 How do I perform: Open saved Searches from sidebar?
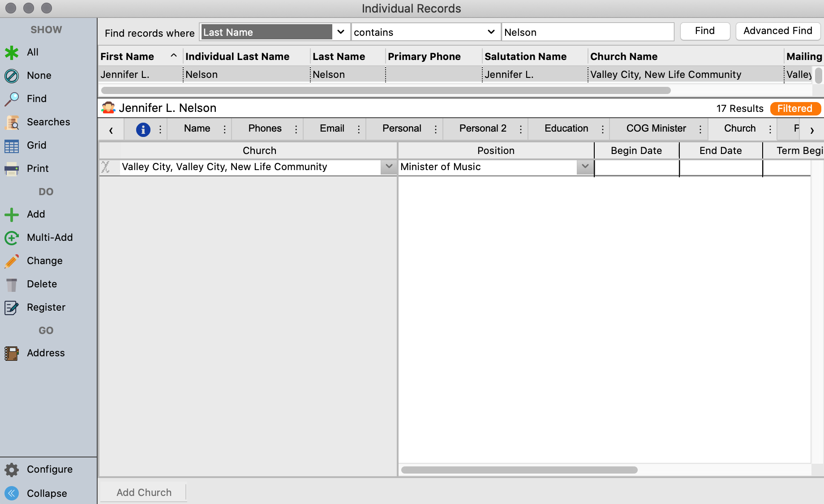12,122
